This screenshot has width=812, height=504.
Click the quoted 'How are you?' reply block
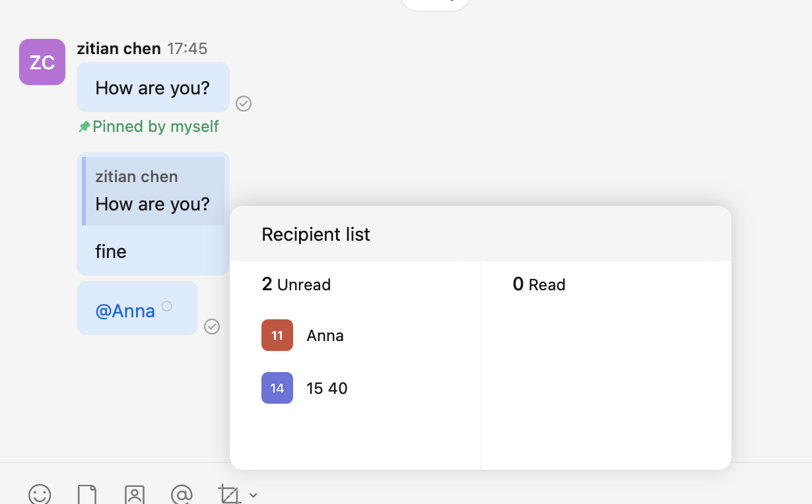click(153, 191)
